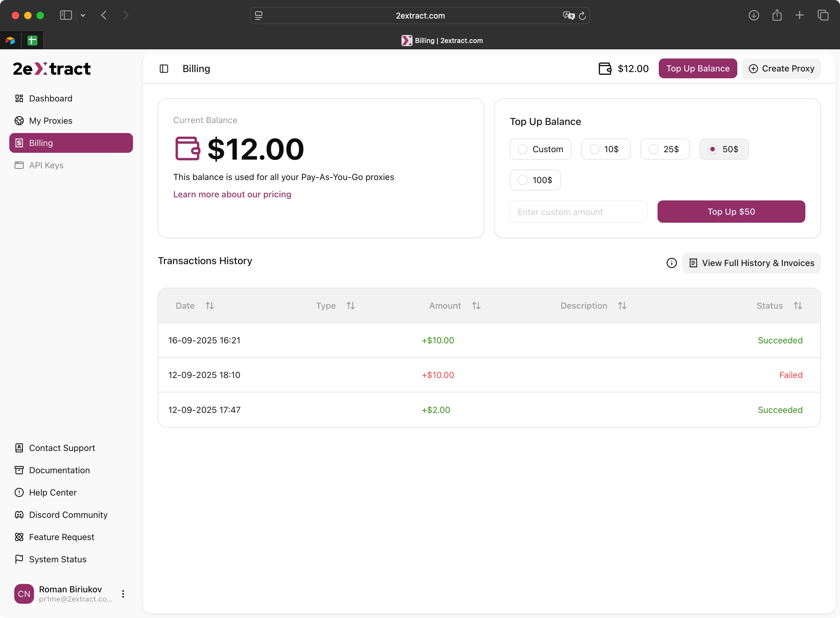Open My Proxies in the sidebar
840x618 pixels.
pos(50,121)
